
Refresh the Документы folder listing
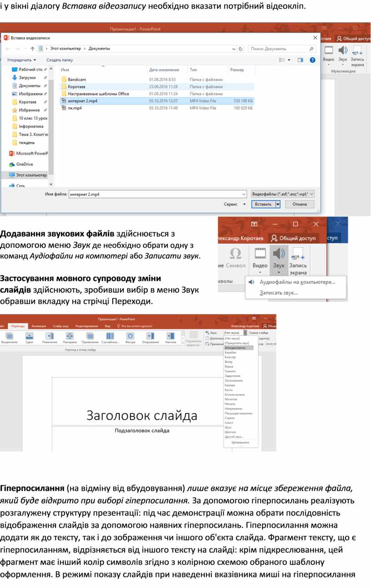(241, 49)
